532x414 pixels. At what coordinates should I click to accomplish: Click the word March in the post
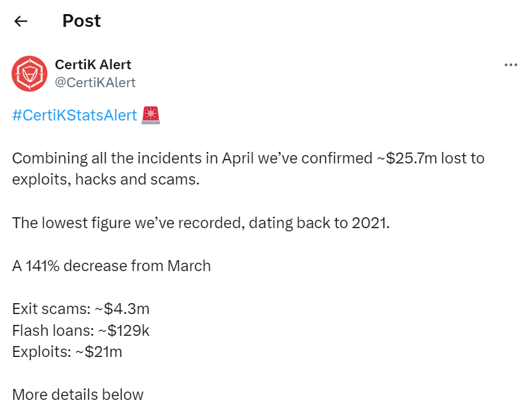(189, 265)
